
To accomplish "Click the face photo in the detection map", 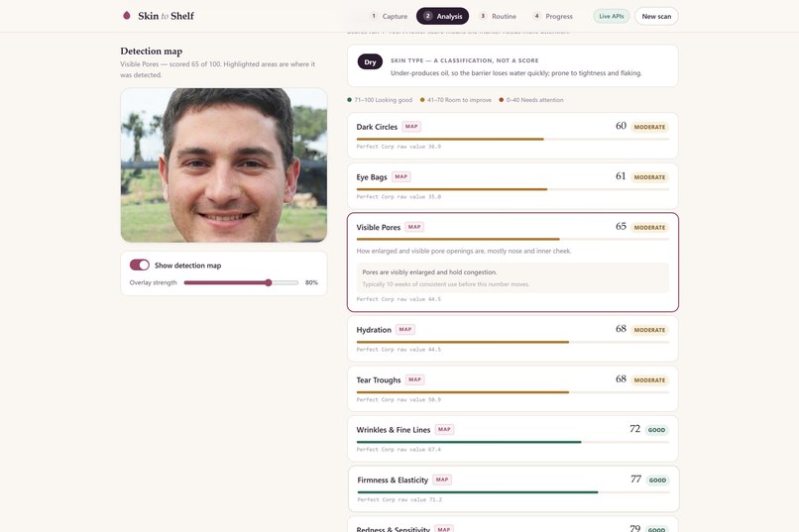I will [224, 164].
